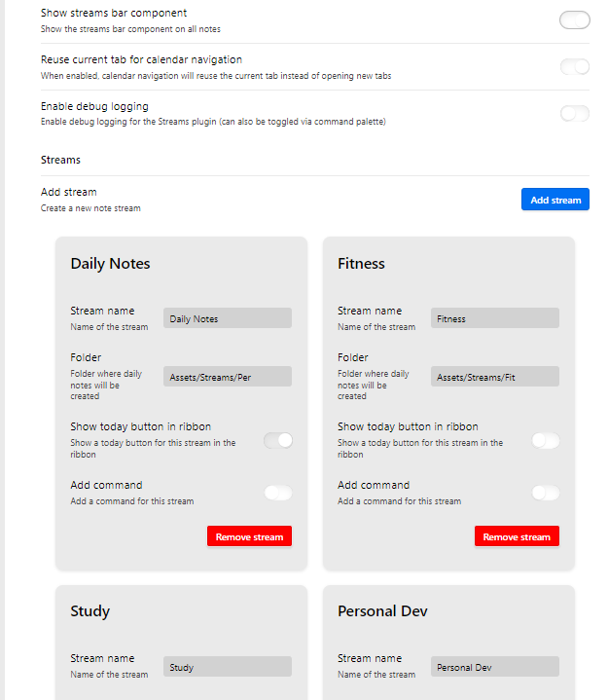Select the Study card title

coord(90,611)
